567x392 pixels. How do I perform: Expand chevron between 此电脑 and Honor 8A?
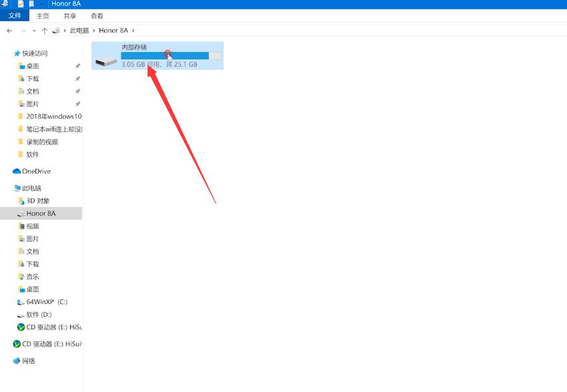(94, 30)
